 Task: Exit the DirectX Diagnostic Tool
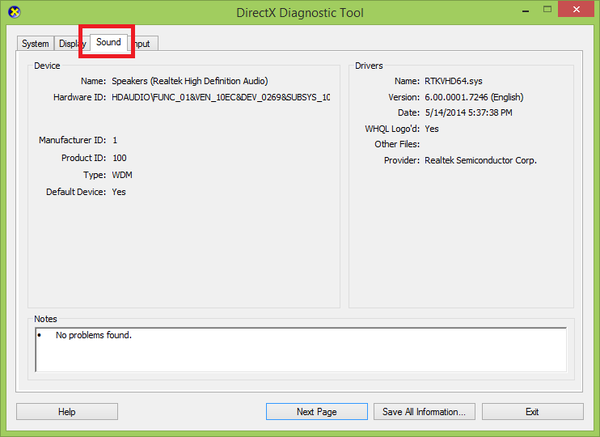click(x=533, y=412)
